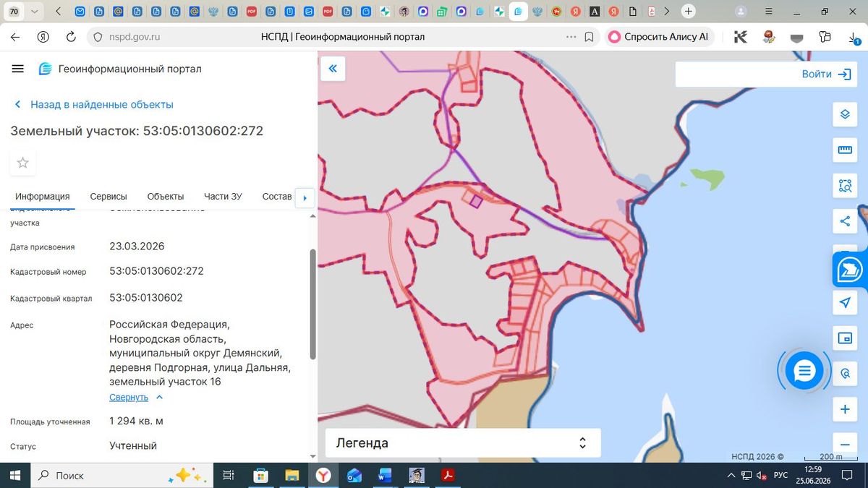Viewport: 868px width, 488px height.
Task: Select the small purple-outlined parcel on map
Action: 475,200
